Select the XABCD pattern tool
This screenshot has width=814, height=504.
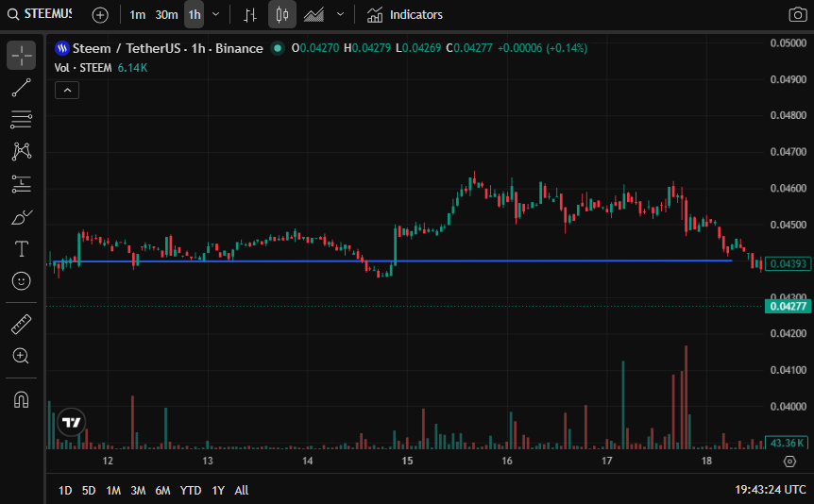coord(22,152)
